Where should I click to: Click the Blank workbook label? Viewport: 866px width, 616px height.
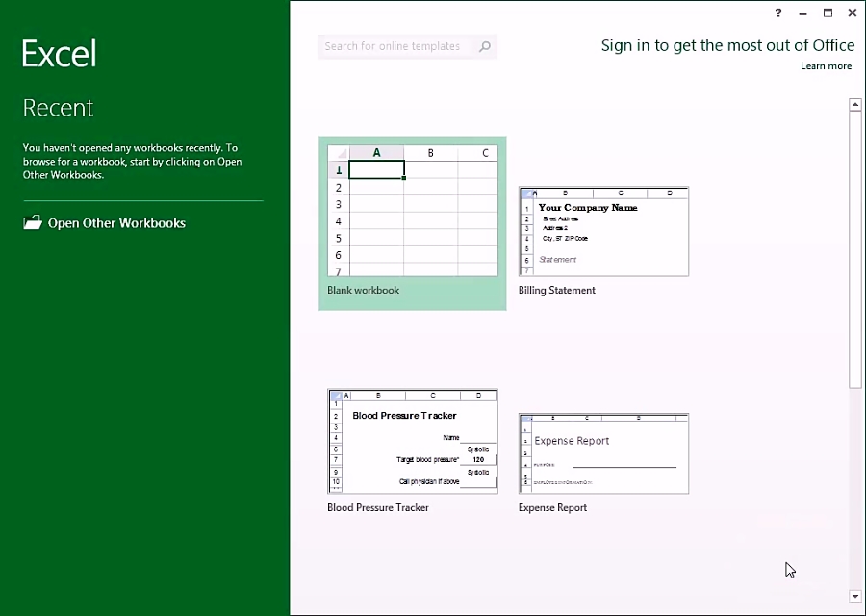click(363, 290)
